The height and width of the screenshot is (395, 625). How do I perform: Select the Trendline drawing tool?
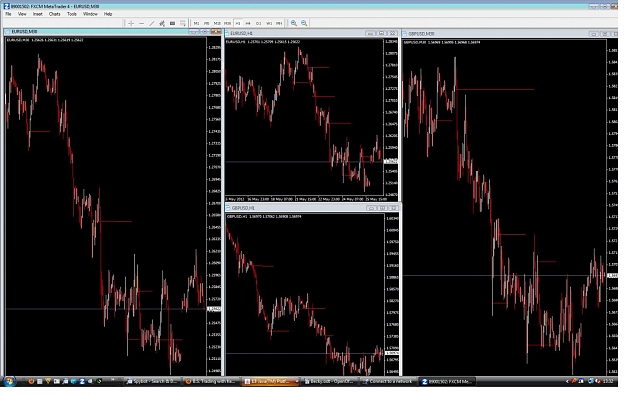point(152,23)
